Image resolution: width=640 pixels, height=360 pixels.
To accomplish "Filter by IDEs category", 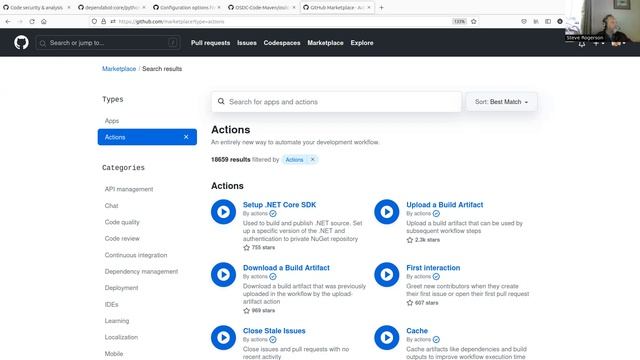I will pyautogui.click(x=111, y=304).
